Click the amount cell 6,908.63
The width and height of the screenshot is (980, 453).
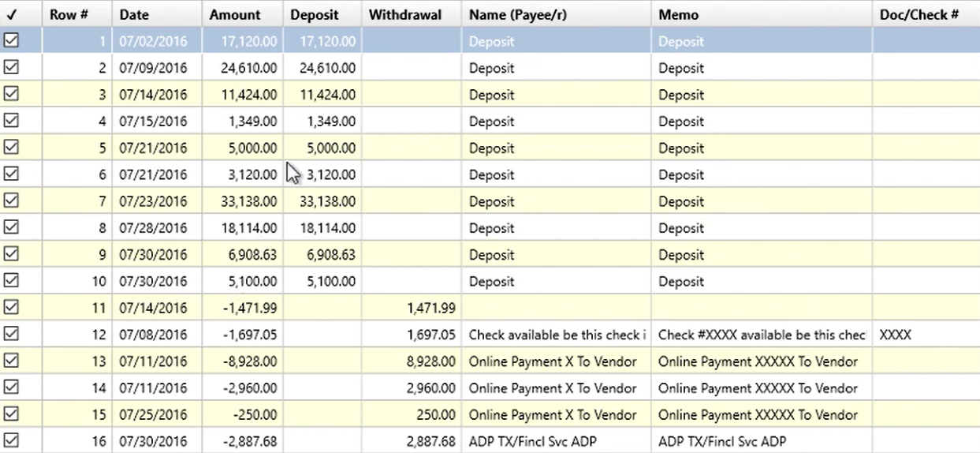[242, 255]
